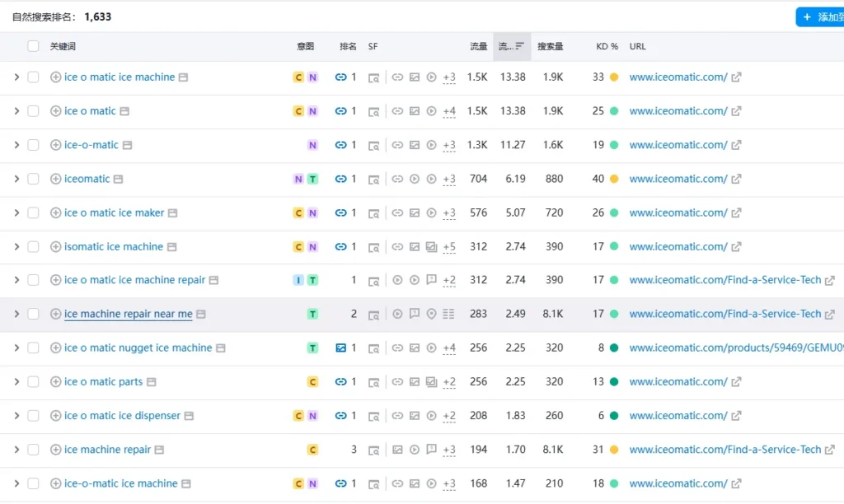Open keyword 'ice machine repair near me'
Image resolution: width=844 pixels, height=504 pixels.
pyautogui.click(x=128, y=314)
